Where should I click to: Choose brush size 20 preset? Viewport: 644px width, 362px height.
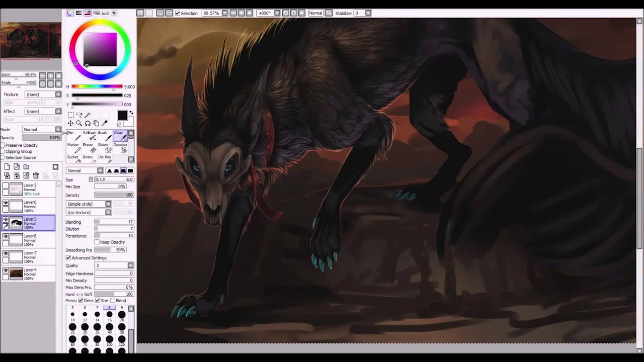(122, 315)
